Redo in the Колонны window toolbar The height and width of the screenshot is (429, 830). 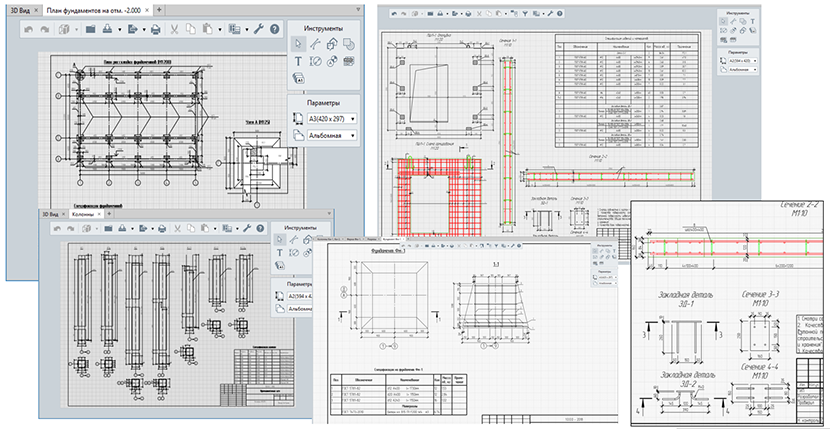coord(70,228)
